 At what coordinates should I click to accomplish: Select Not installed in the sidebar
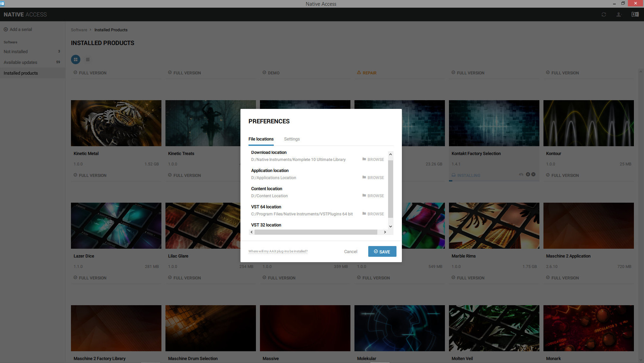coord(15,51)
